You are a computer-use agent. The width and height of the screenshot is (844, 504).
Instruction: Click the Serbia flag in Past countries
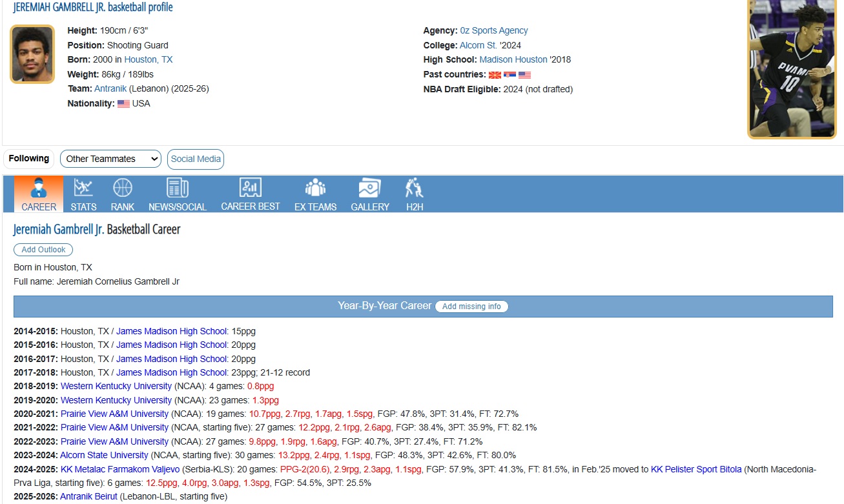click(509, 75)
